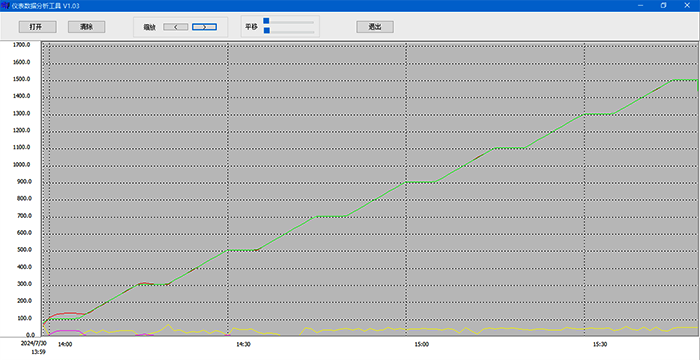The width and height of the screenshot is (700, 360).
Task: Click the 14:30 time axis label
Action: coord(243,344)
